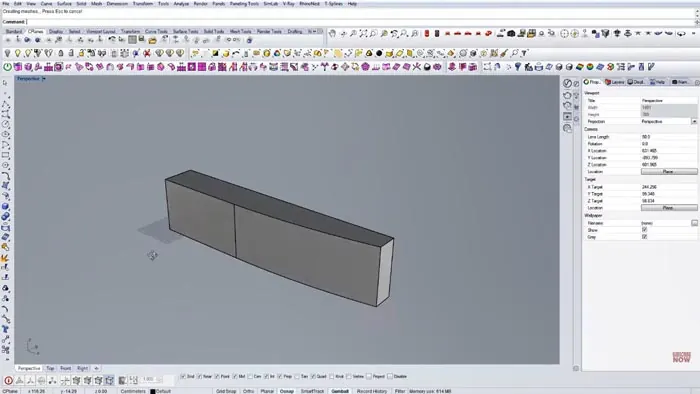Select the arrow pointer tool in left sidebar

tap(5, 83)
